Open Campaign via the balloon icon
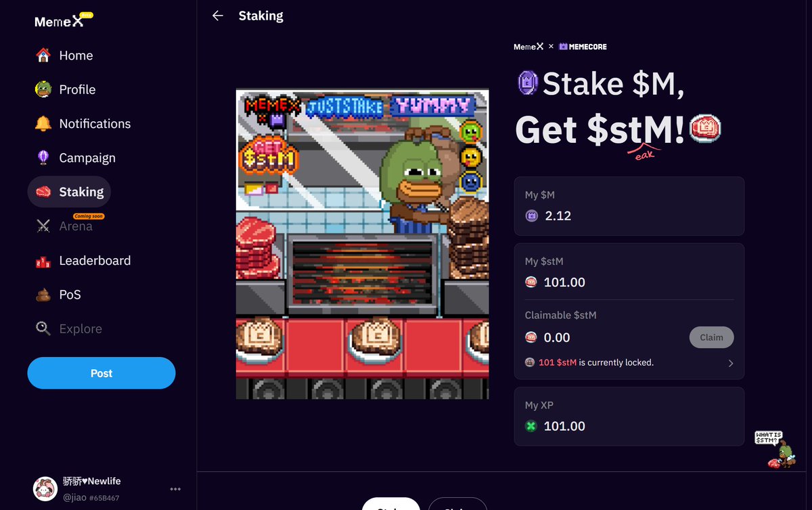Viewport: 812px width, 510px height. pos(43,158)
